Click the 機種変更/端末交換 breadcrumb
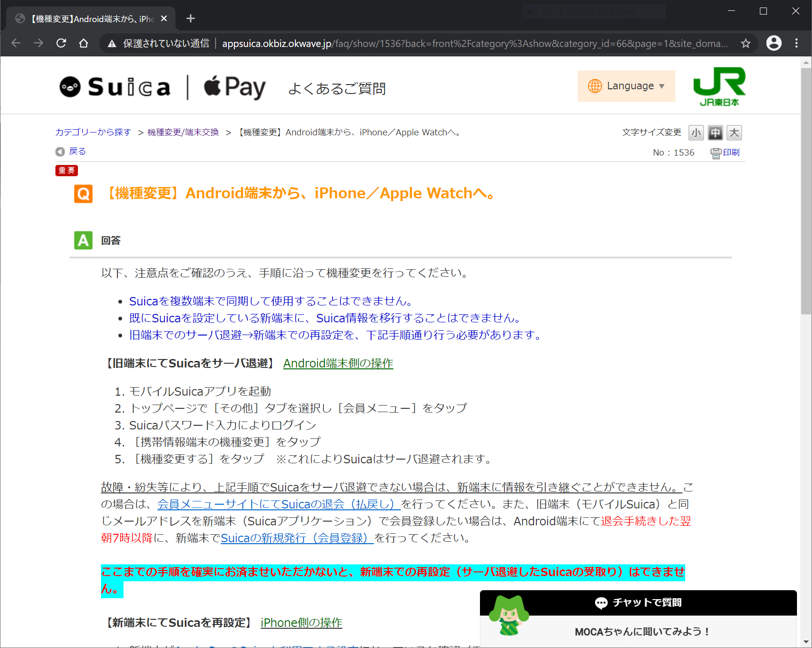 183,133
